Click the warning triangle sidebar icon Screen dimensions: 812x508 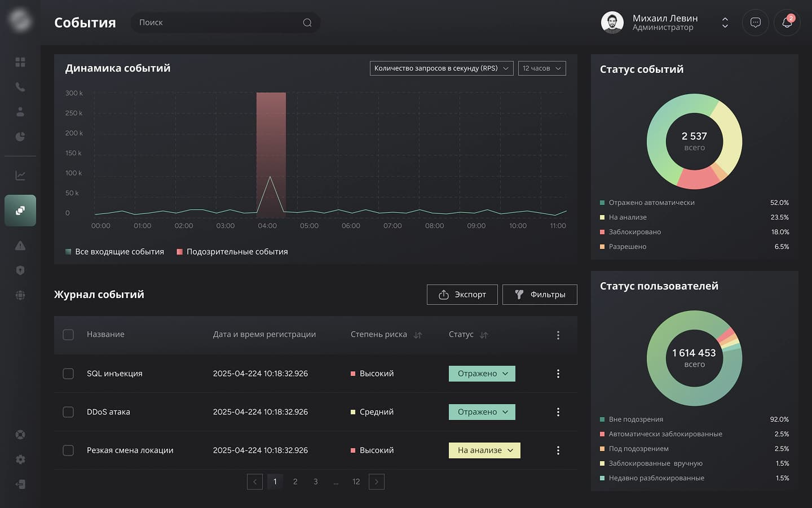(x=20, y=246)
